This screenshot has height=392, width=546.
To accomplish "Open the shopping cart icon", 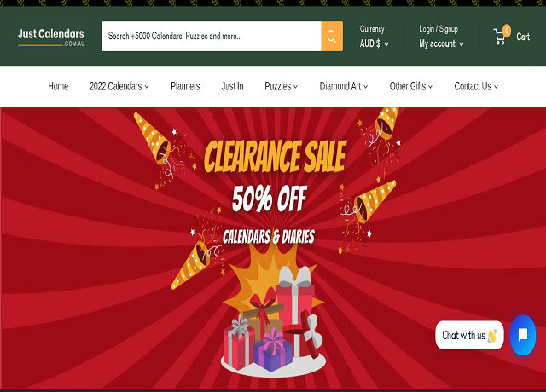I will [x=500, y=37].
